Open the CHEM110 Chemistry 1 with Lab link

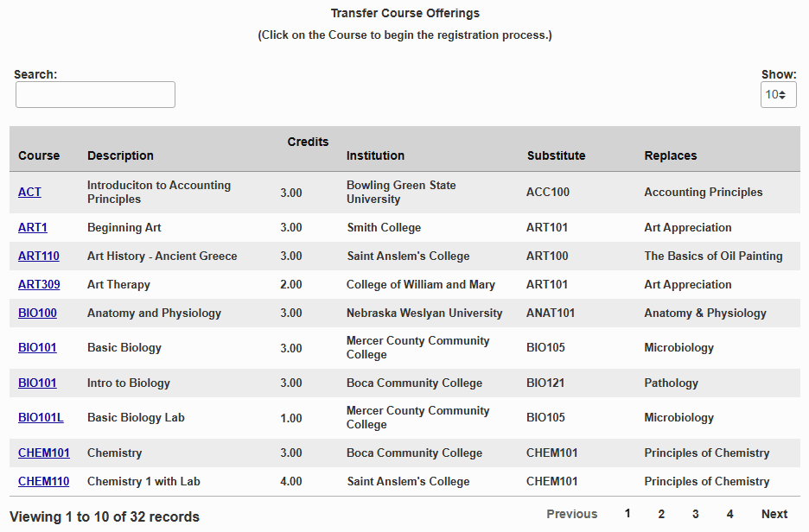coord(44,481)
